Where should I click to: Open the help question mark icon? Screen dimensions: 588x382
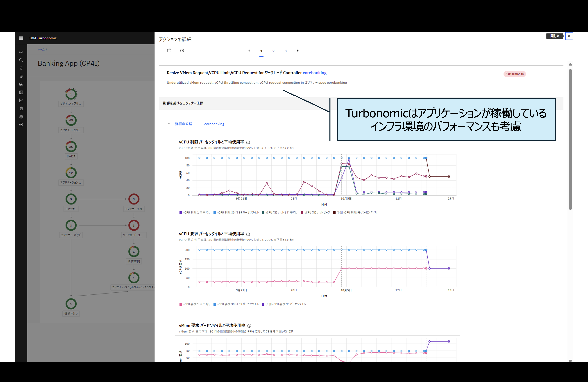click(x=182, y=50)
